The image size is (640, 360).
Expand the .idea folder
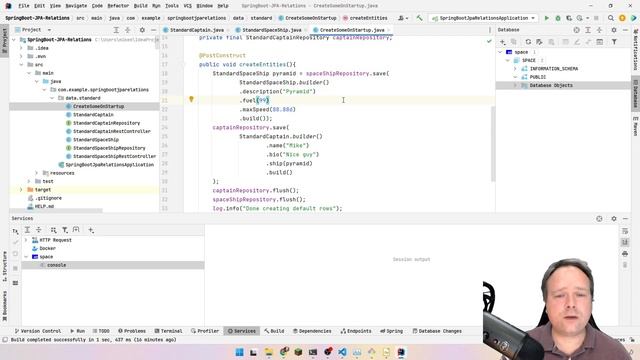[x=21, y=48]
